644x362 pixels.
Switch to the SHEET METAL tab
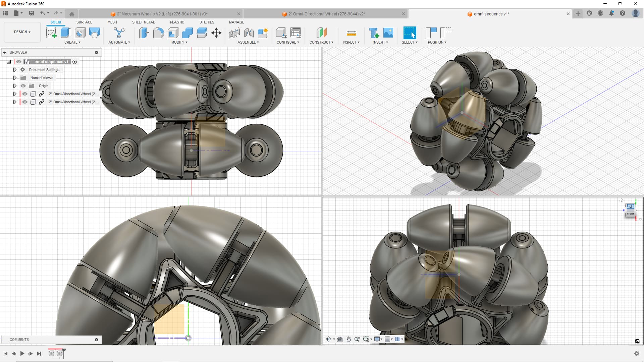(144, 22)
